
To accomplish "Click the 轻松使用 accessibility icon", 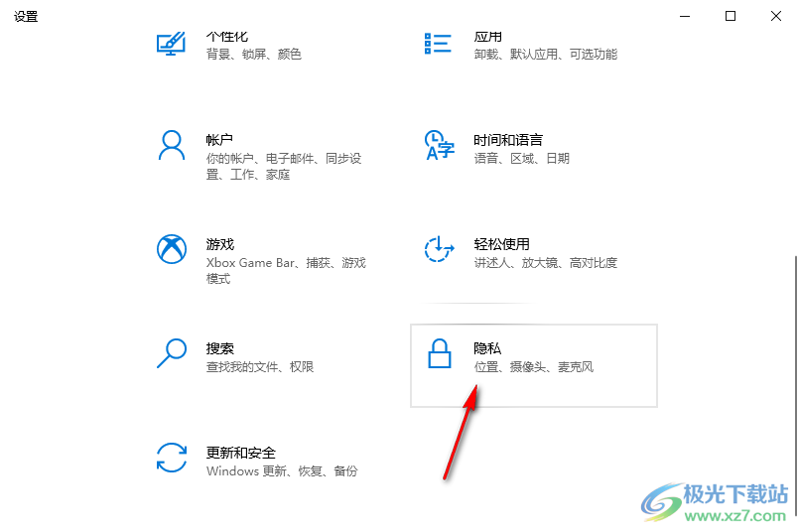I will 439,249.
